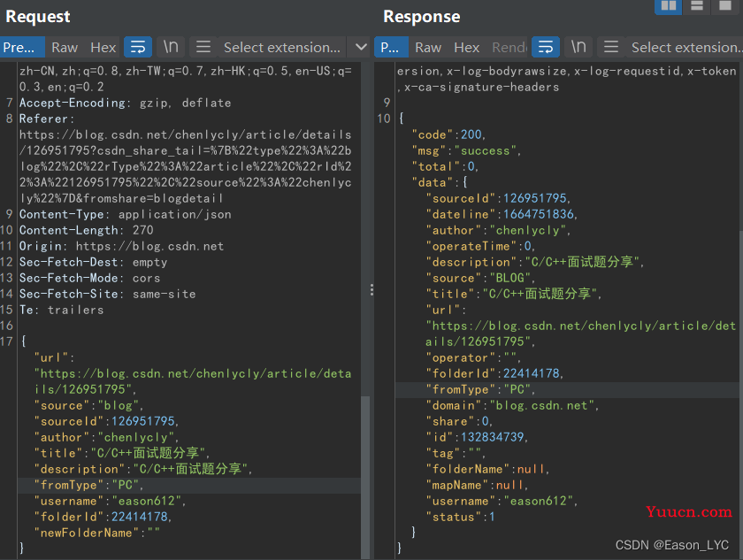Click the response "operateTime":0 line
This screenshot has width=743, height=560.
click(480, 246)
